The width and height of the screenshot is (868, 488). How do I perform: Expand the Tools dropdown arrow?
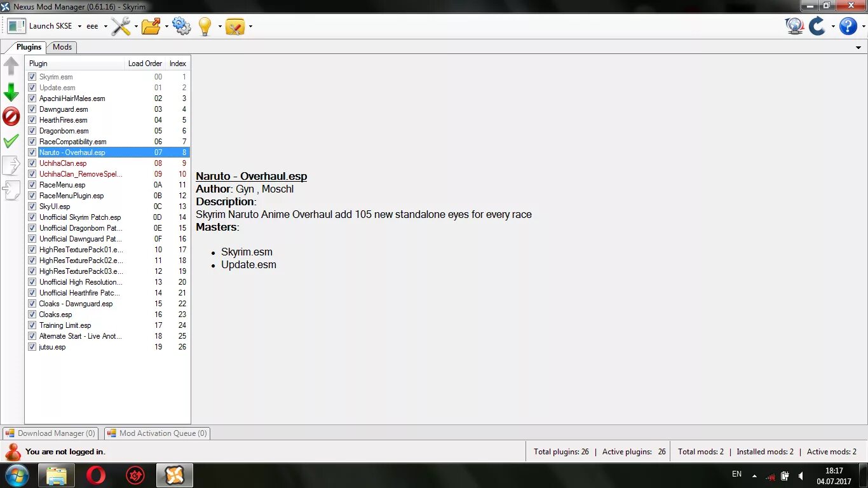pos(135,27)
